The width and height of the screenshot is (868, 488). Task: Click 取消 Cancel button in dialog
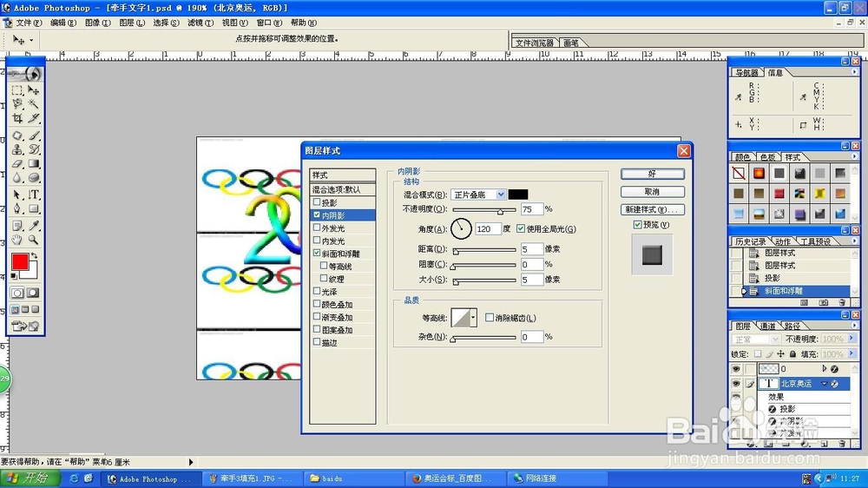click(652, 192)
